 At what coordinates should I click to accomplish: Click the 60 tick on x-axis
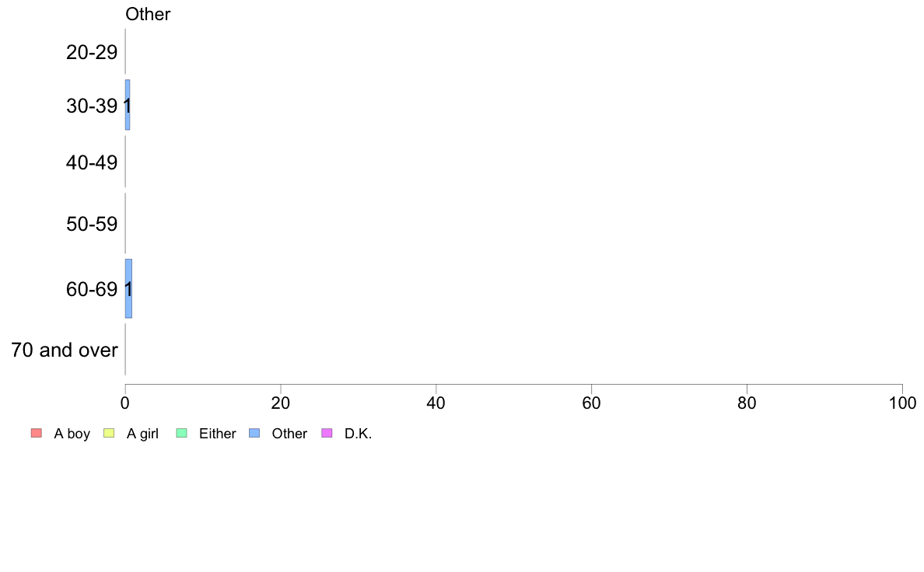tap(592, 403)
